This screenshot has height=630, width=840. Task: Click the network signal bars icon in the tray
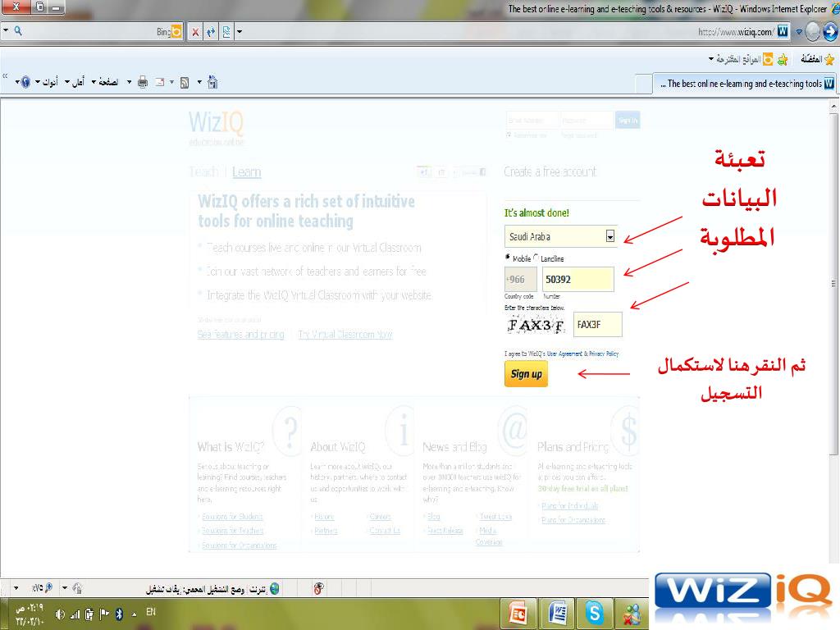click(x=75, y=614)
